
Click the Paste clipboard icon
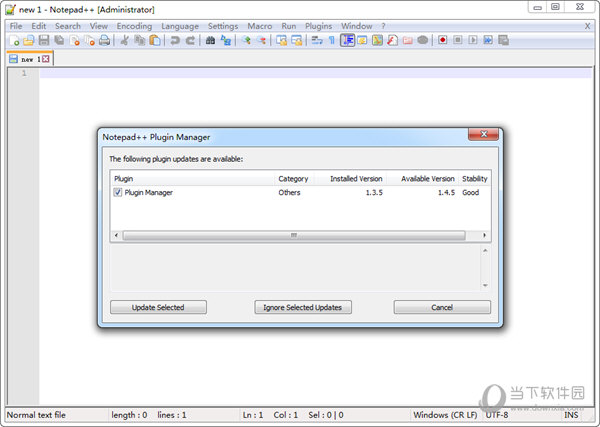155,40
